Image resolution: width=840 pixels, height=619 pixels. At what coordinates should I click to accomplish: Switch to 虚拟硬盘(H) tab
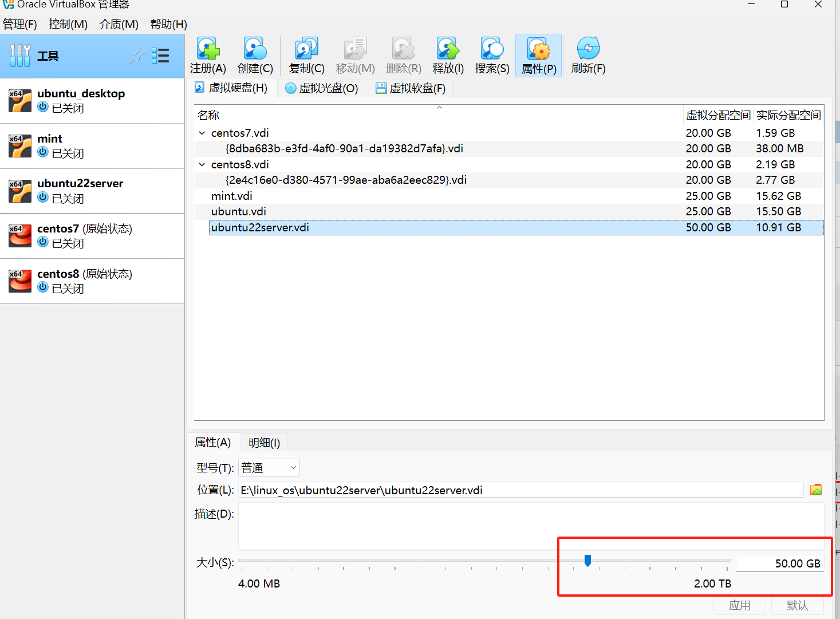click(x=231, y=88)
